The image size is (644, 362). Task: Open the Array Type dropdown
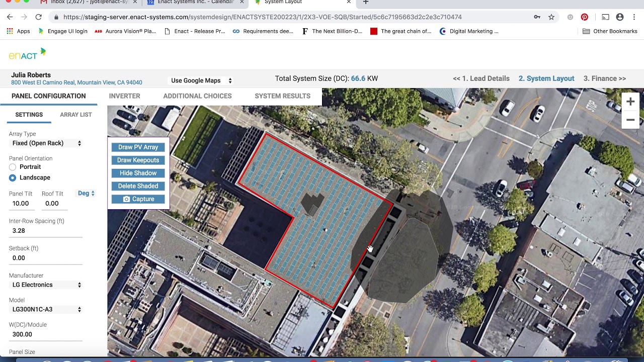click(x=47, y=143)
